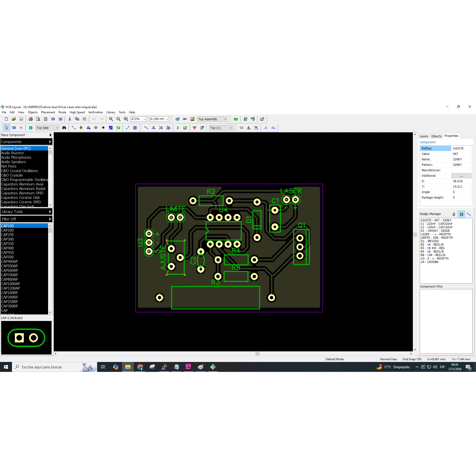The width and height of the screenshot is (476, 476).
Task: Click the DRC check icon
Action: (x=195, y=128)
